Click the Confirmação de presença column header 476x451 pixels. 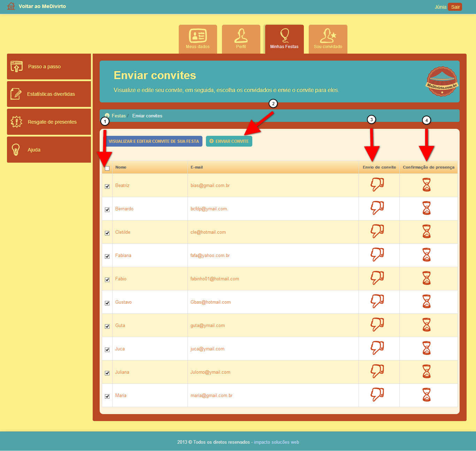[x=429, y=167]
